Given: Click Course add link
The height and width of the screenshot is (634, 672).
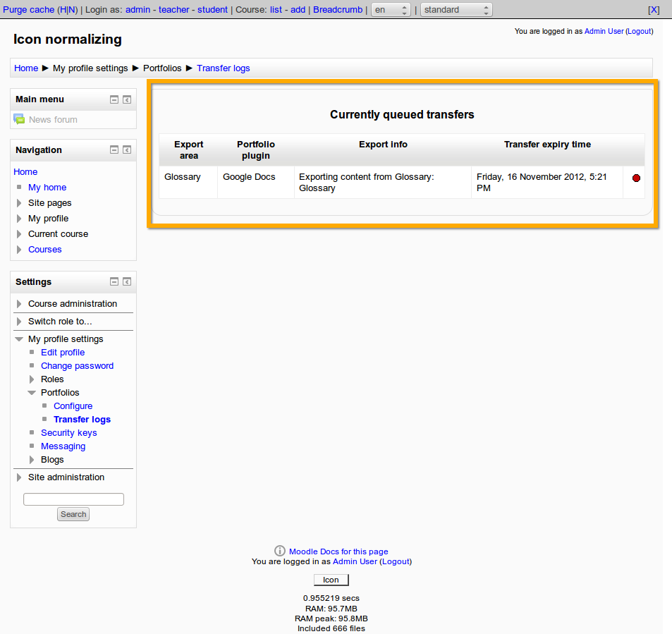Looking at the screenshot, I should (298, 9).
